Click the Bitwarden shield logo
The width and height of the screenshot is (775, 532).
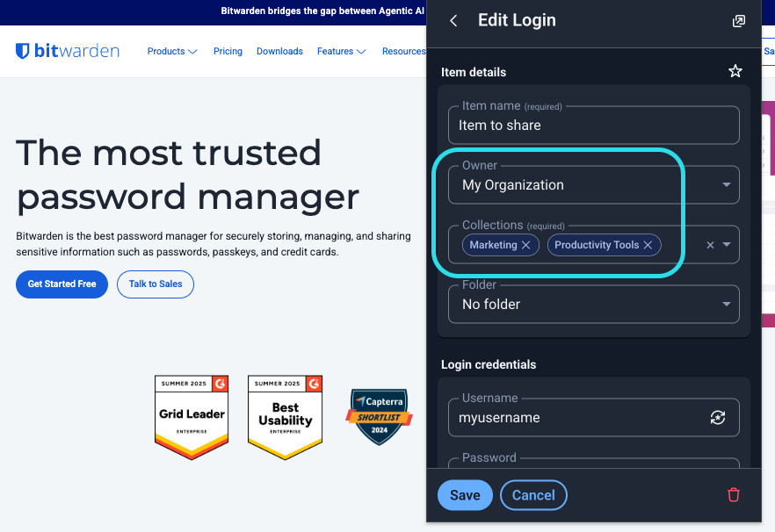pos(24,51)
